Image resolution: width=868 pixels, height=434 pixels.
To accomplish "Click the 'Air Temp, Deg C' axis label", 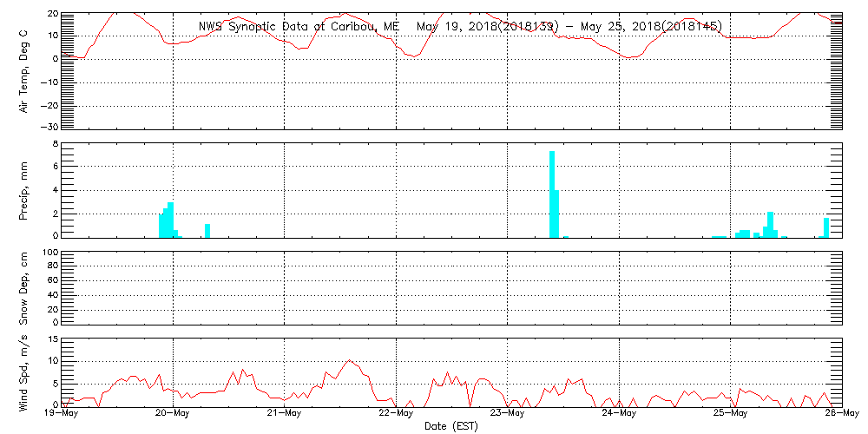I will (x=24, y=70).
